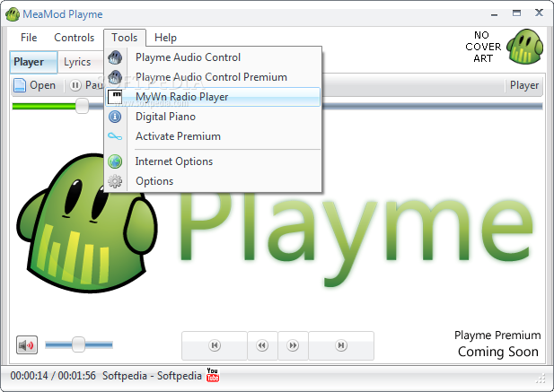The height and width of the screenshot is (392, 554).
Task: Mute audio with the speaker button
Action: point(27,344)
